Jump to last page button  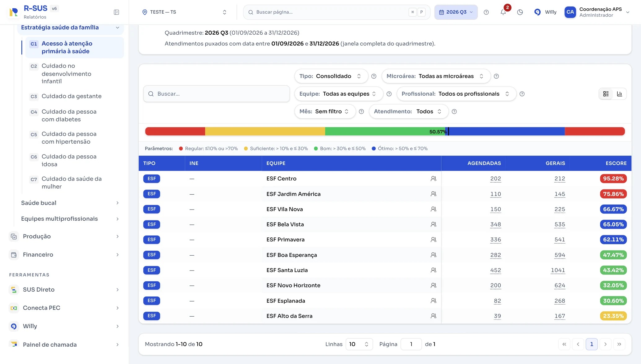[619, 344]
